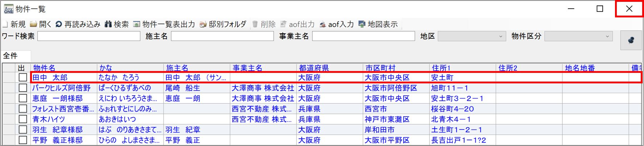Click the 新規 (New) toolbar icon
Image resolution: width=644 pixels, height=146 pixels.
[6, 24]
